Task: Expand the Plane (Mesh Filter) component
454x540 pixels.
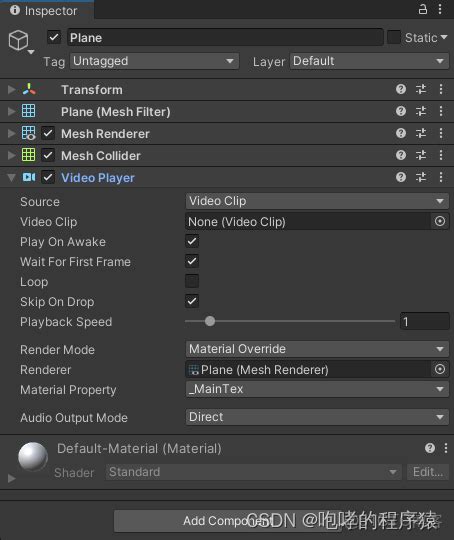Action: (11, 111)
